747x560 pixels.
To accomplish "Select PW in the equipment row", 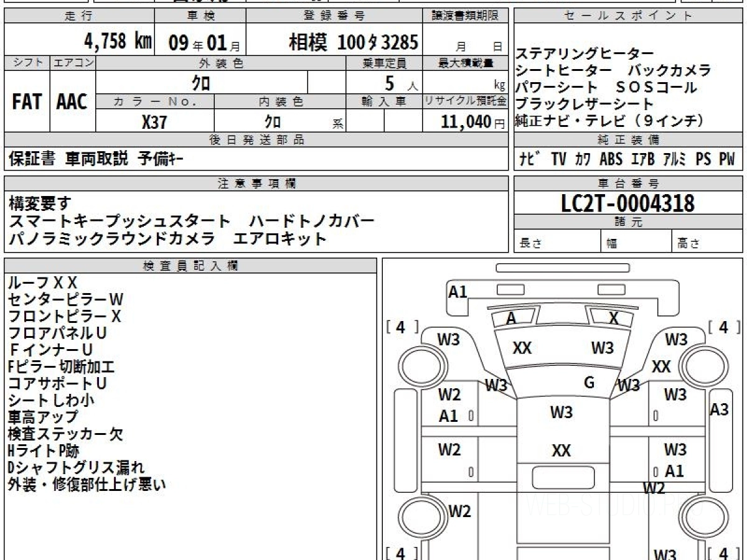I will [726, 159].
